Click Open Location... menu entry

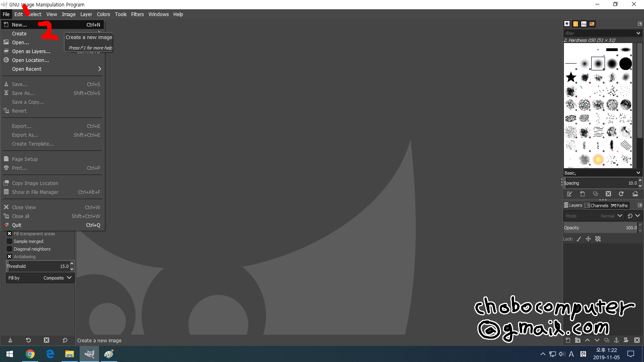pos(53,60)
